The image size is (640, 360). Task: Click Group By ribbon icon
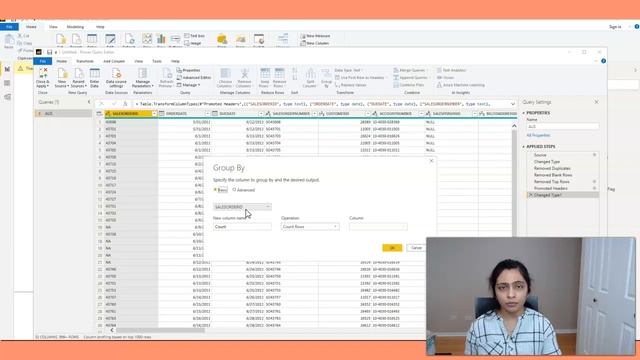tap(326, 78)
